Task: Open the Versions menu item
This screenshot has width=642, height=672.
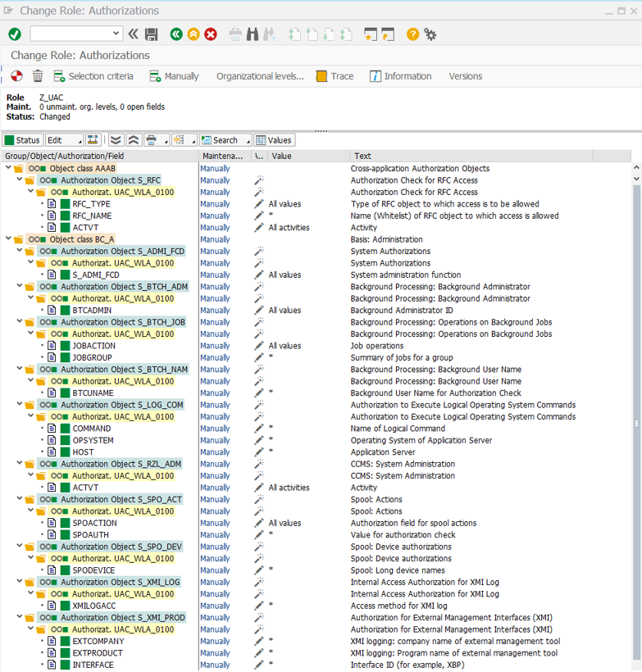Action: (x=465, y=76)
